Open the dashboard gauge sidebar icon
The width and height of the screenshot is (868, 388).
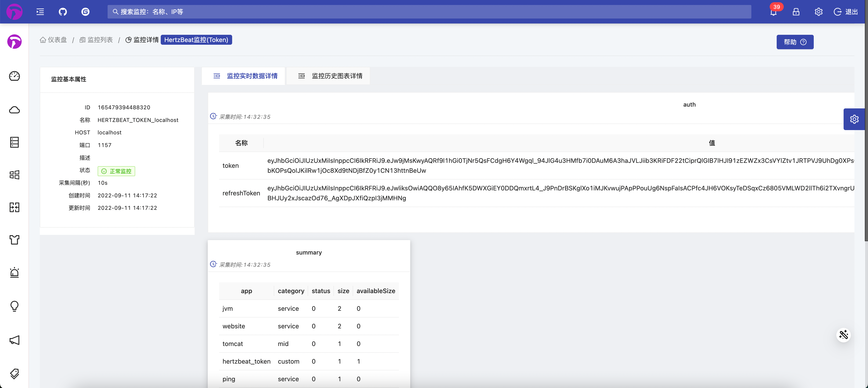point(14,76)
